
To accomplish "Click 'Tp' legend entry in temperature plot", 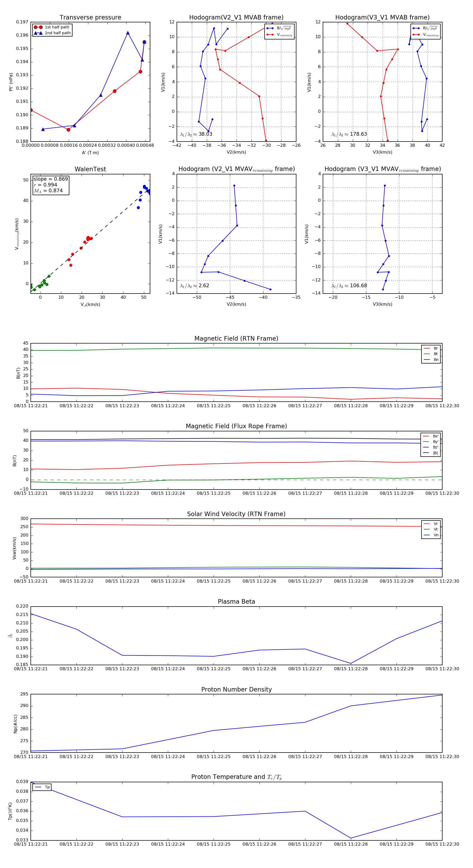I will pos(42,788).
